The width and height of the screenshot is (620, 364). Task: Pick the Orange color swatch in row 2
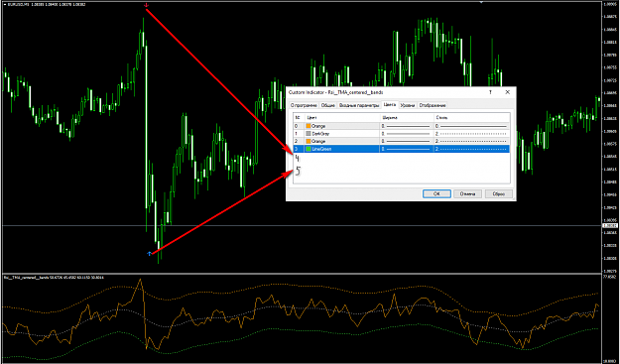click(x=309, y=141)
